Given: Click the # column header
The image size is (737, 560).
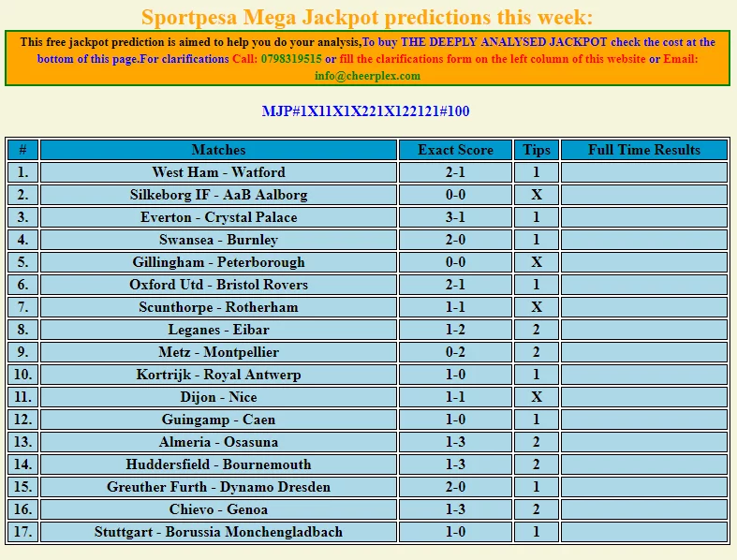Looking at the screenshot, I should (x=22, y=150).
